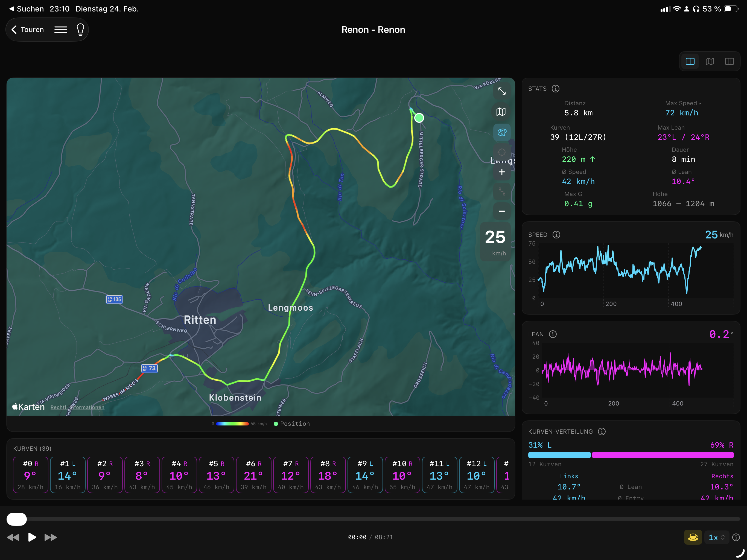Open the 1x playback speed dropdown

716,537
